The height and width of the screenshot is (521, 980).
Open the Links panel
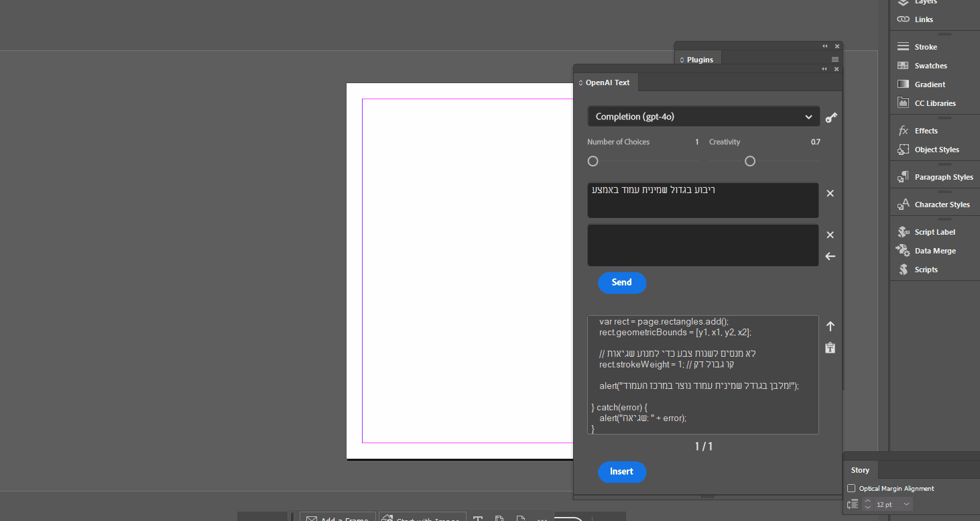(924, 19)
